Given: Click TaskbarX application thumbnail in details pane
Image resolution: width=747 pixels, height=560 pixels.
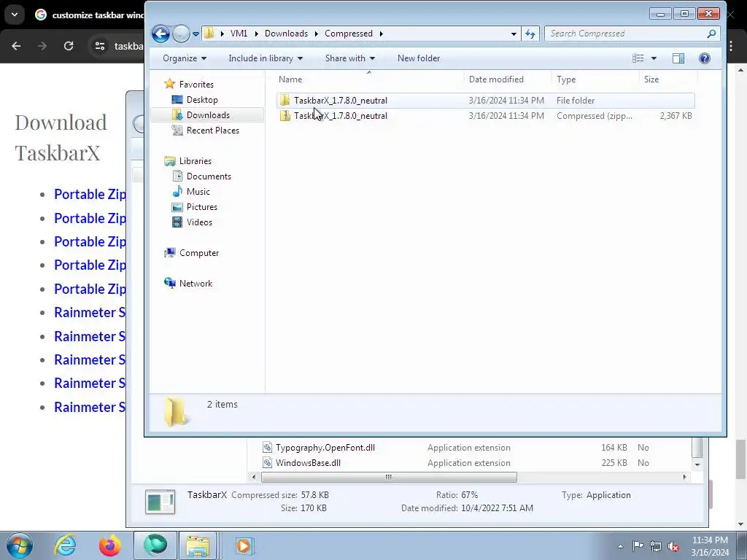Looking at the screenshot, I should point(160,502).
